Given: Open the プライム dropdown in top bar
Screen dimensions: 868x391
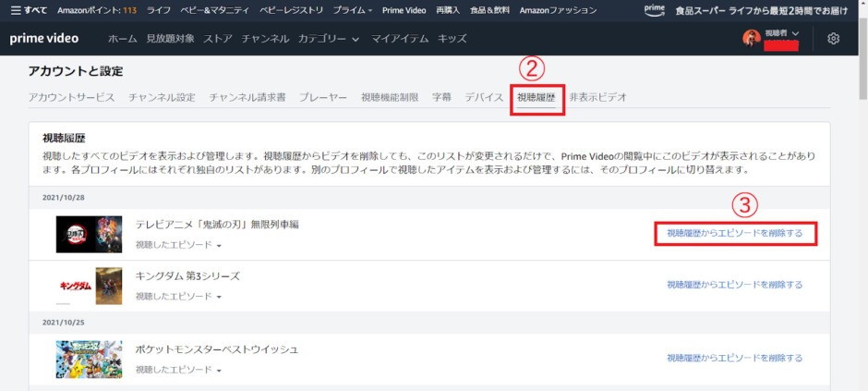Looking at the screenshot, I should click(x=352, y=10).
